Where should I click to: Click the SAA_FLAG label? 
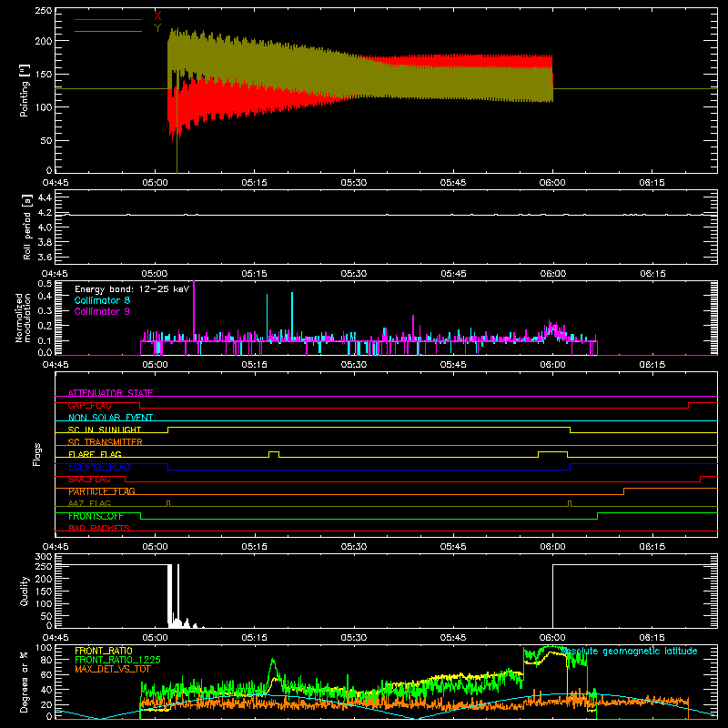[x=89, y=480]
